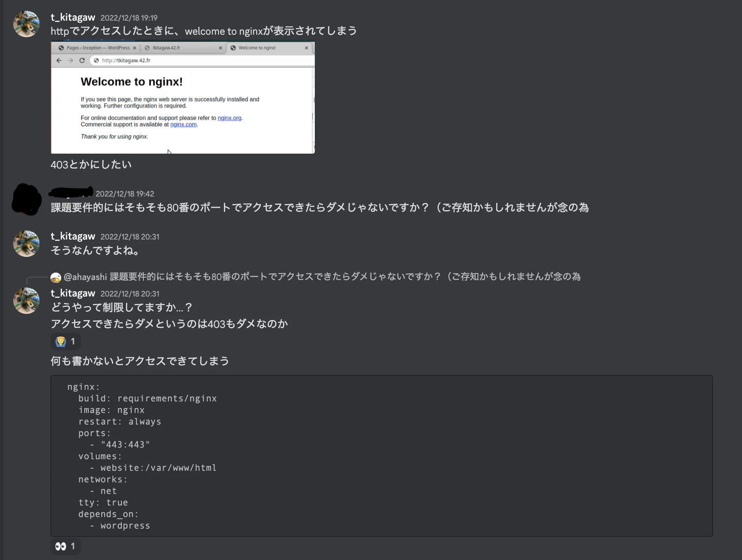Click the nginx.com link in the screenshot
This screenshot has height=560, width=742.
183,124
